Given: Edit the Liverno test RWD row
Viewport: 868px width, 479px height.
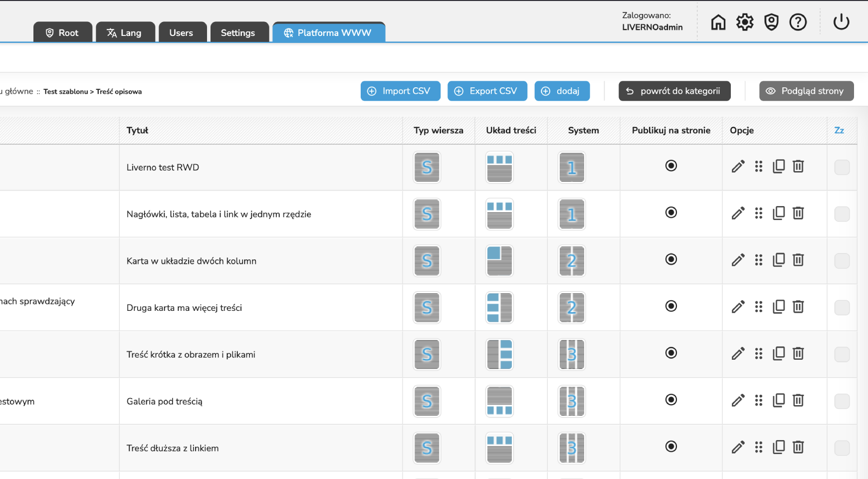Looking at the screenshot, I should click(738, 166).
